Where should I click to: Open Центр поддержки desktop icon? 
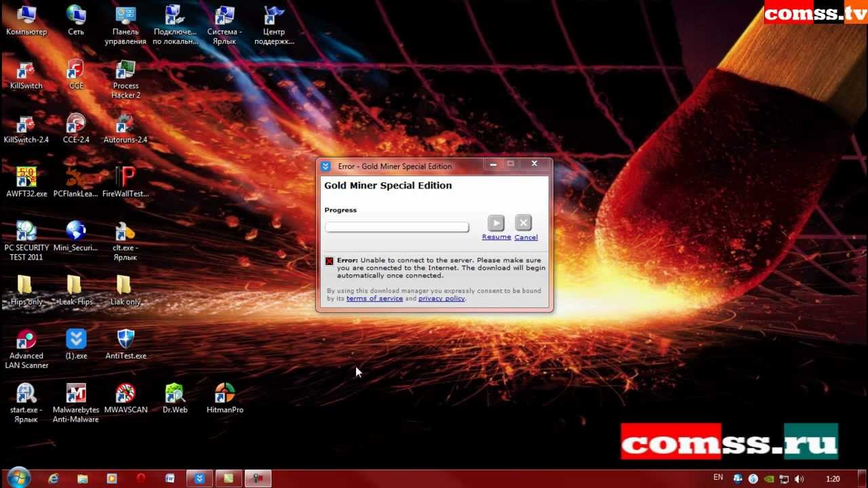click(x=274, y=24)
